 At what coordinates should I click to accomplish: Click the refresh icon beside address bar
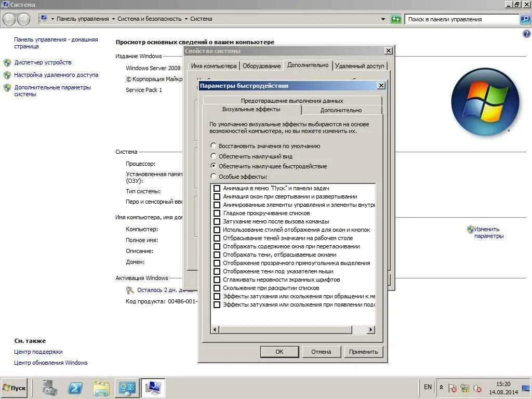[396, 19]
